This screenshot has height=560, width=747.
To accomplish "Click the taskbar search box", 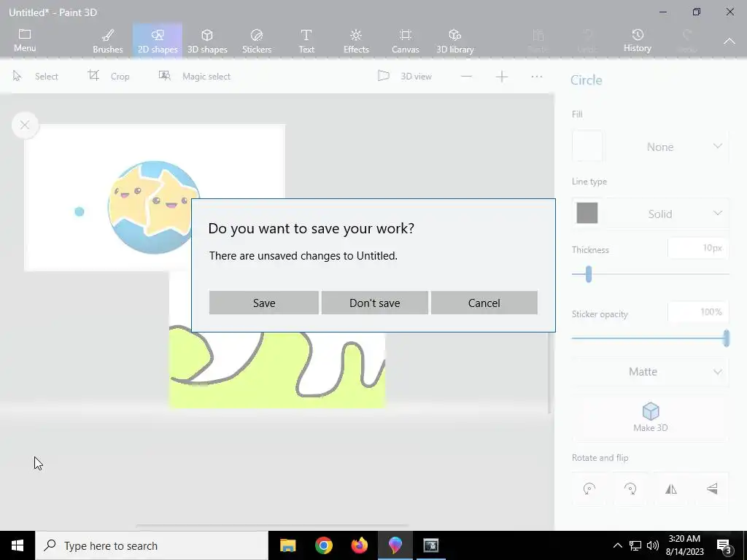I will (152, 545).
